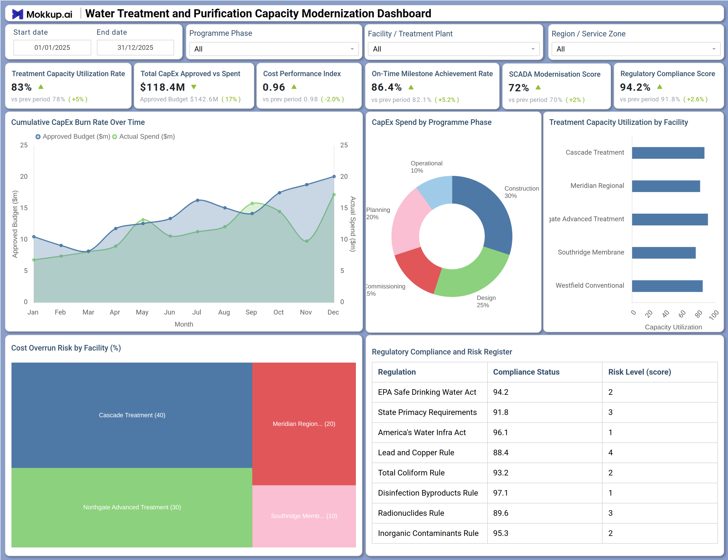Viewport: 728px width, 560px height.
Task: Click Regulatory Compliance and Risk Register title
Action: pos(442,352)
